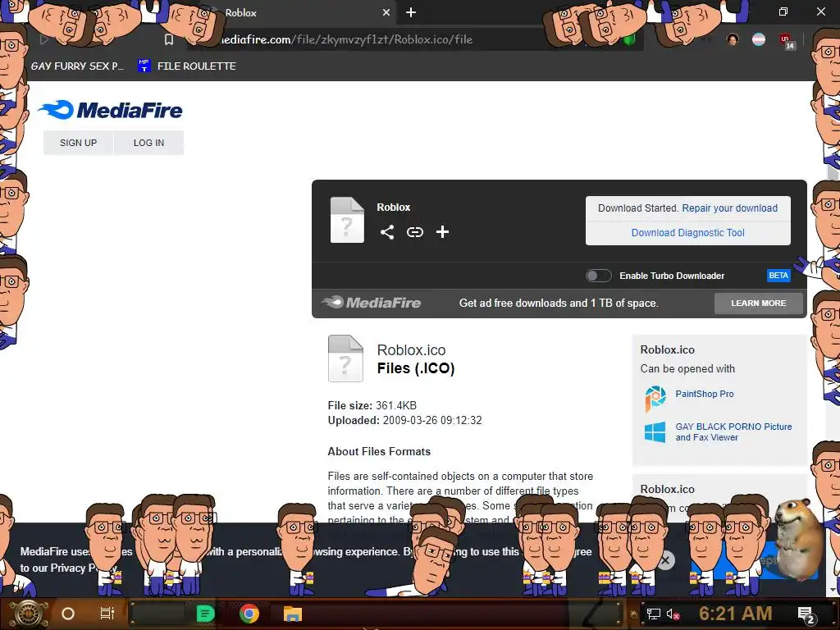The height and width of the screenshot is (630, 840).
Task: Click the green shield icon in the address bar
Action: click(629, 39)
